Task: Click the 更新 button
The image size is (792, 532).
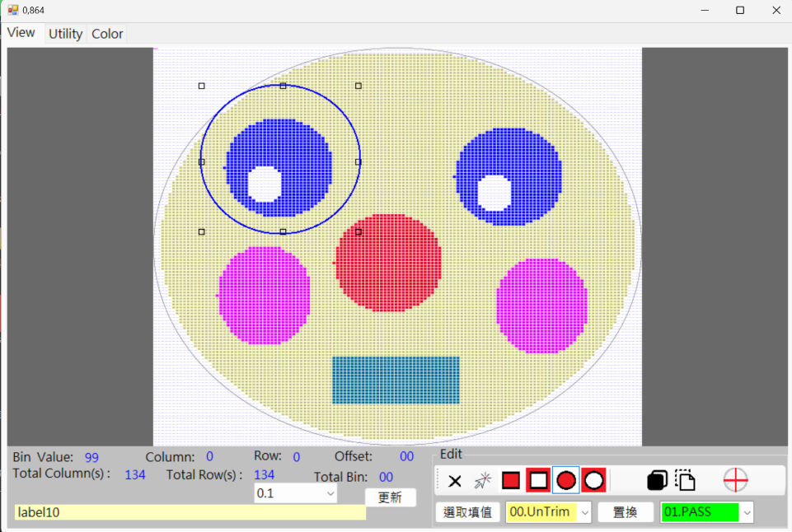Action: [391, 497]
